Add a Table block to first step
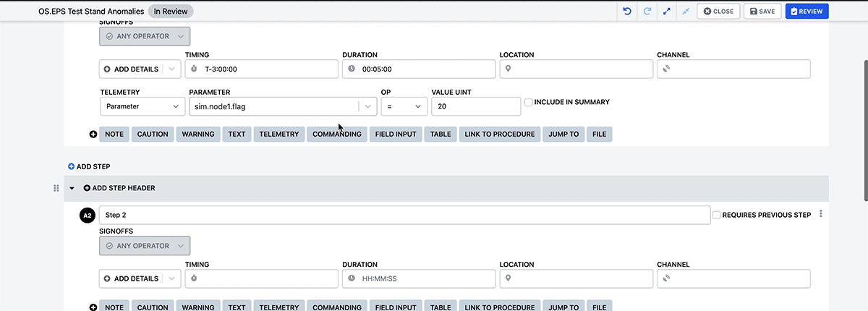This screenshot has width=868, height=311. 441,135
